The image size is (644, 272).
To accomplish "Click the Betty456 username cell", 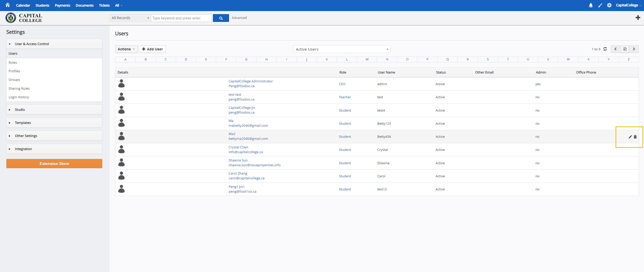I will 384,137.
